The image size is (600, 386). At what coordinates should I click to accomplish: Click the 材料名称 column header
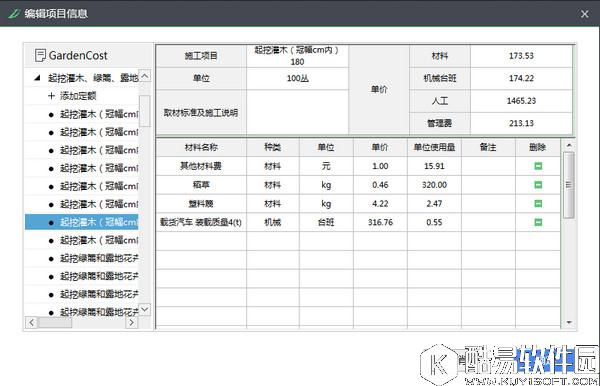[201, 147]
